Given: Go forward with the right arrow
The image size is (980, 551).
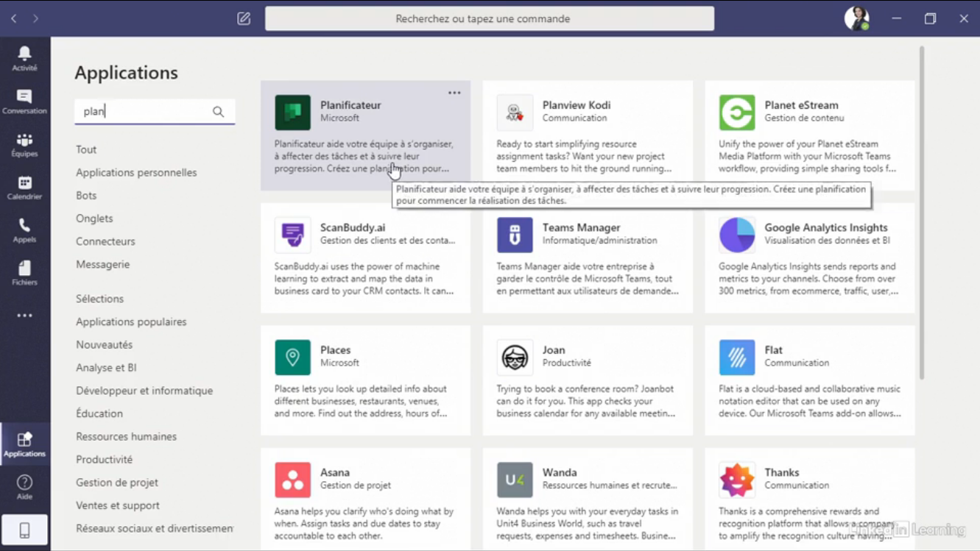Looking at the screenshot, I should [35, 18].
